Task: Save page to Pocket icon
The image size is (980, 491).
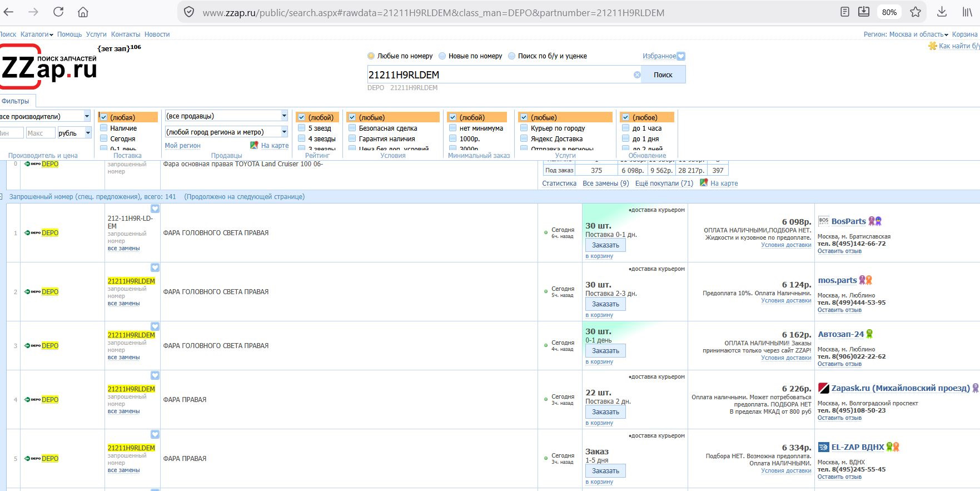Action: coord(864,12)
